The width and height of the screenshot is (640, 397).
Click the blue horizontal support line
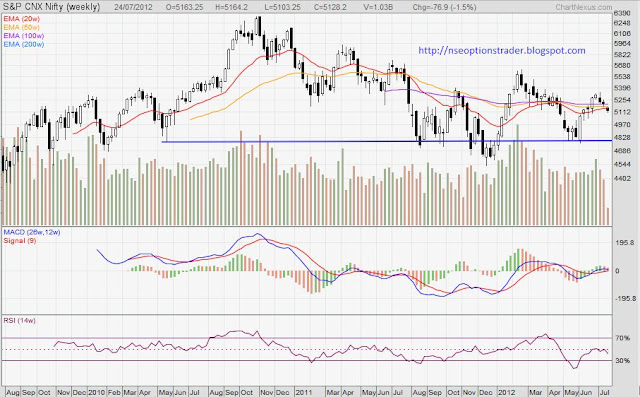387,141
